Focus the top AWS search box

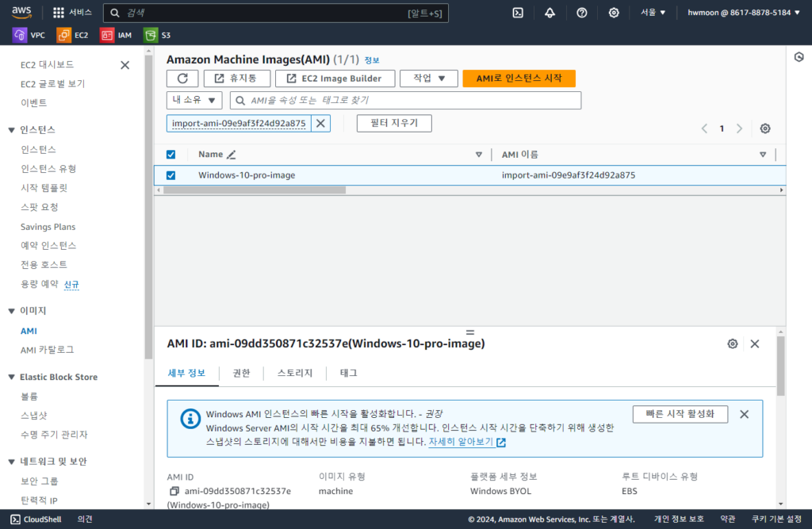[x=275, y=13]
